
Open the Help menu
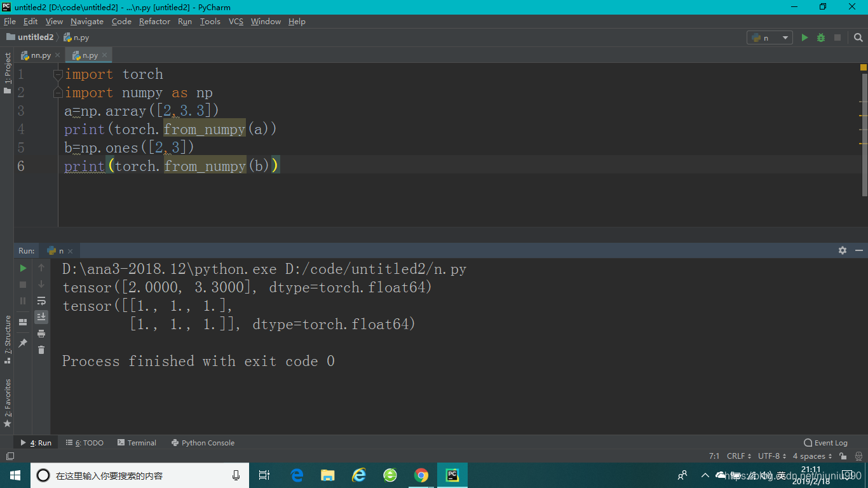point(297,22)
